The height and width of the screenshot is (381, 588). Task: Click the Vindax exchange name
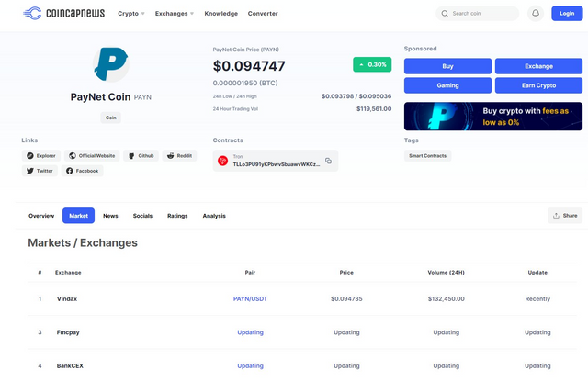67,299
